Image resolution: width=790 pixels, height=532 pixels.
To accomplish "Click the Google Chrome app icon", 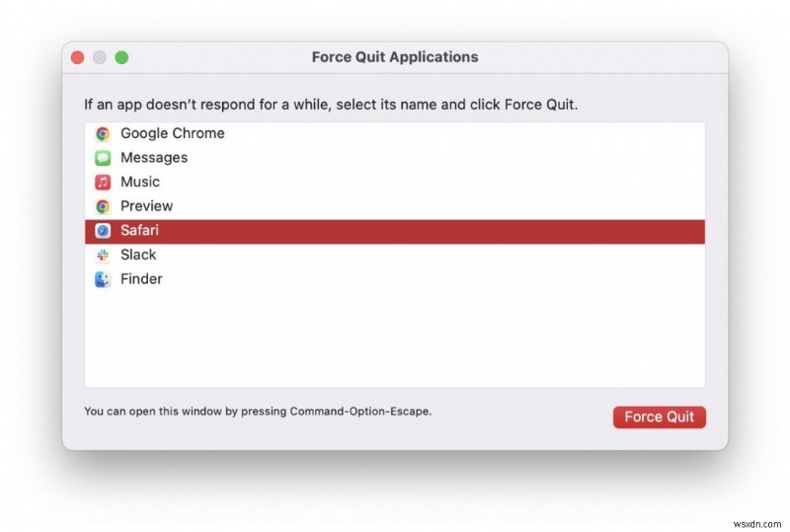I will [103, 133].
